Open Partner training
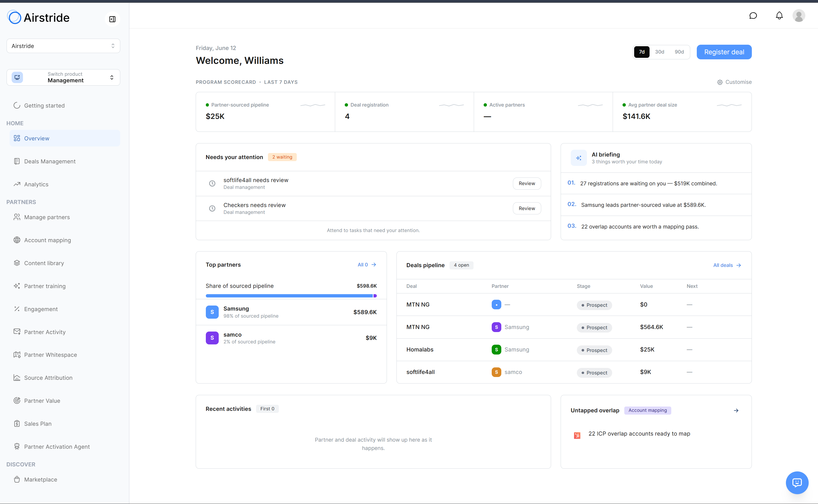This screenshot has height=504, width=818. point(65,286)
